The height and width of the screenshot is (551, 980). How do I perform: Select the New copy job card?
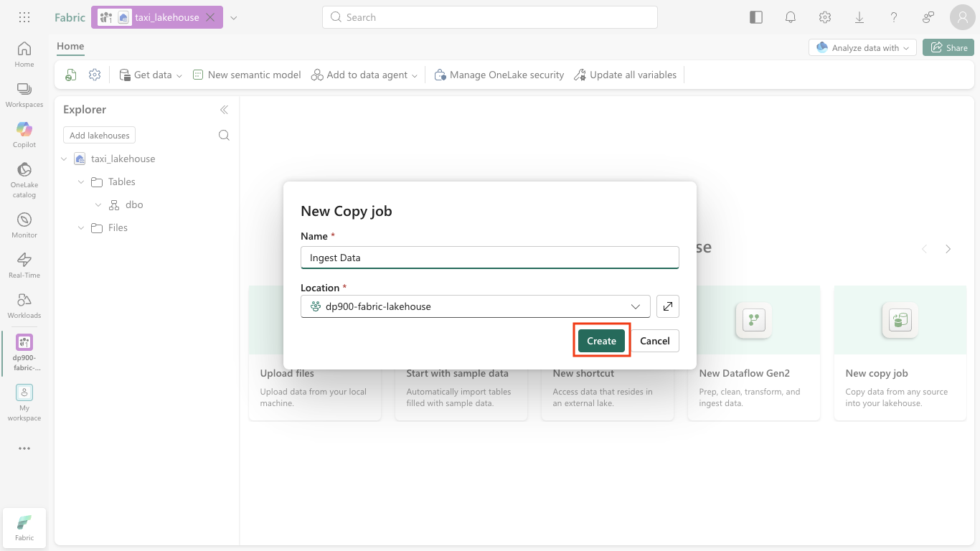coord(900,353)
